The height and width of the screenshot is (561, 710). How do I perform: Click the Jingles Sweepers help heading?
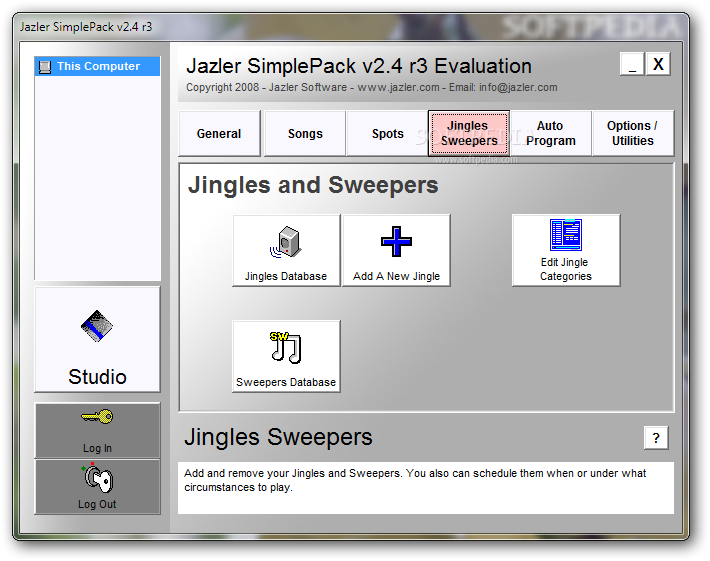coord(278,438)
